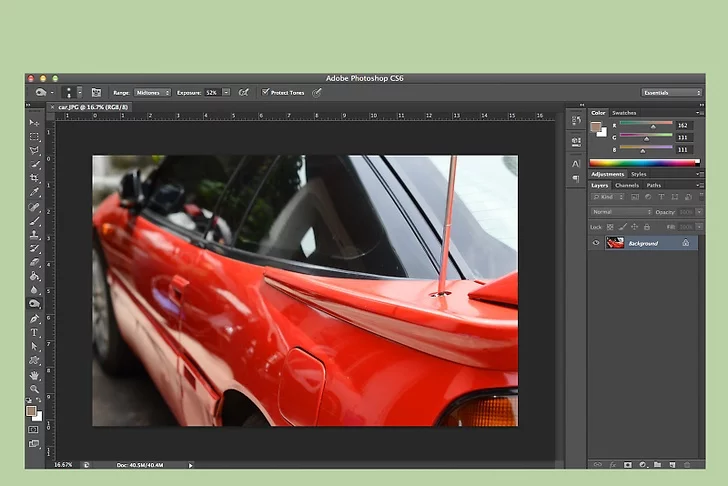
Task: Click the Exposure value field
Action: 212,92
